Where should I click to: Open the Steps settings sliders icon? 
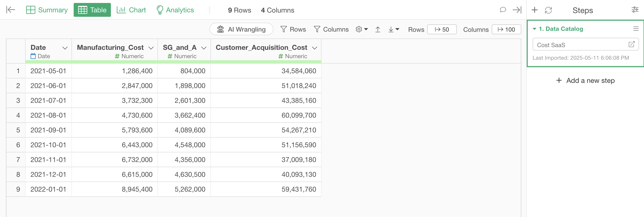tap(635, 10)
